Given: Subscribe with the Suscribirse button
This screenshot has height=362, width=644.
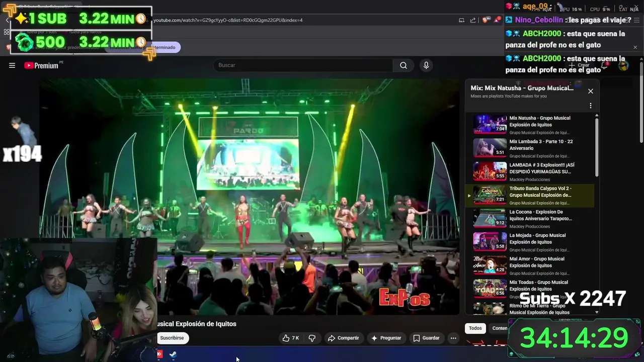Looking at the screenshot, I should 172,338.
